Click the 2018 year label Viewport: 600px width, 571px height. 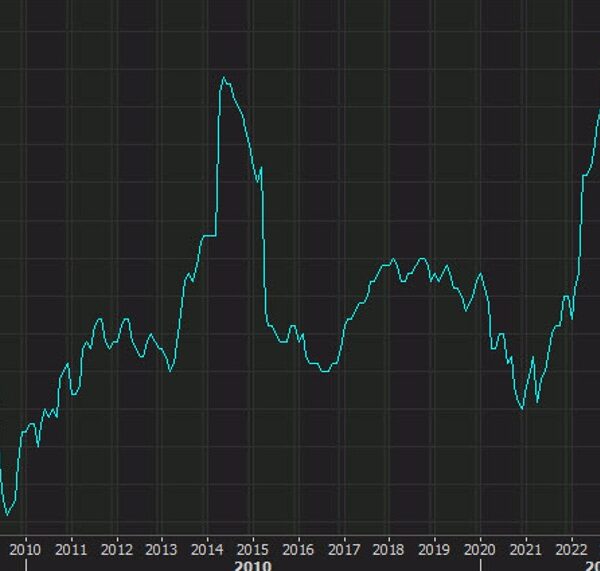pyautogui.click(x=389, y=549)
